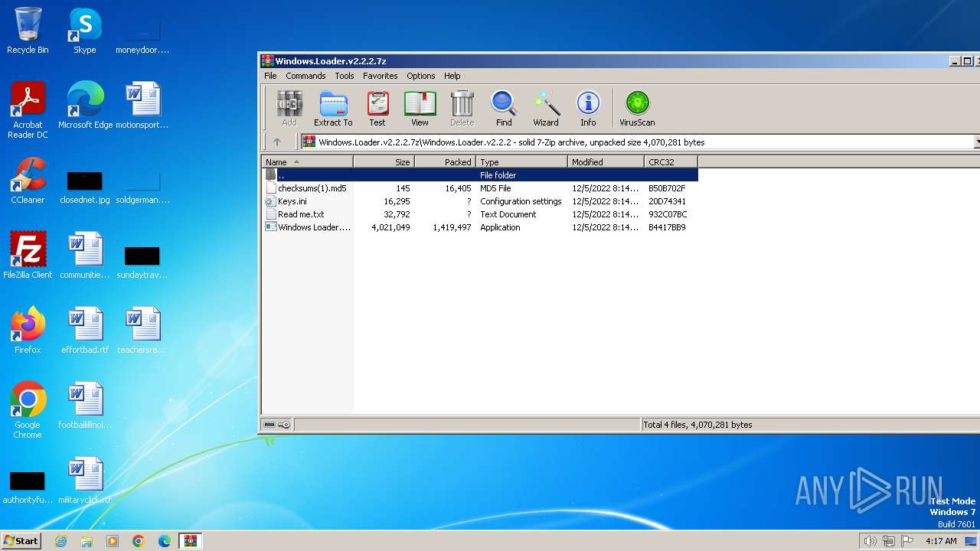Click the status bar drive/key icon
The image size is (980, 551).
(x=277, y=425)
